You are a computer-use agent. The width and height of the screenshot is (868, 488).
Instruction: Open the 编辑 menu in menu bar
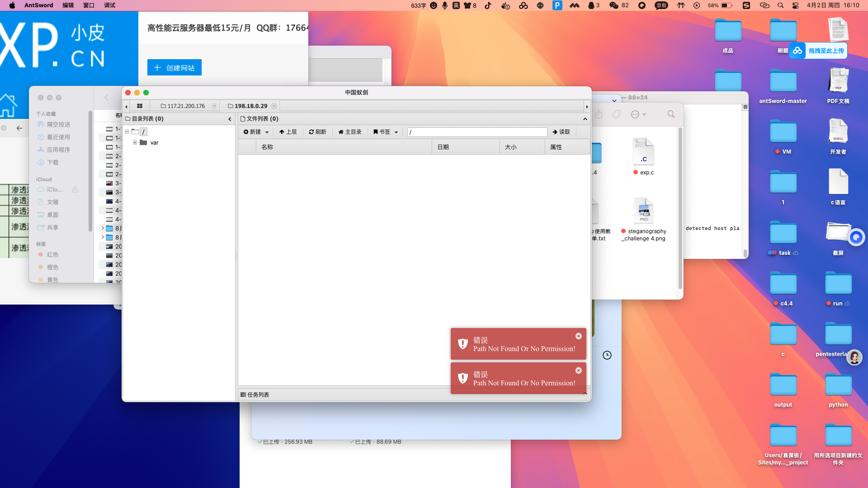tap(68, 5)
